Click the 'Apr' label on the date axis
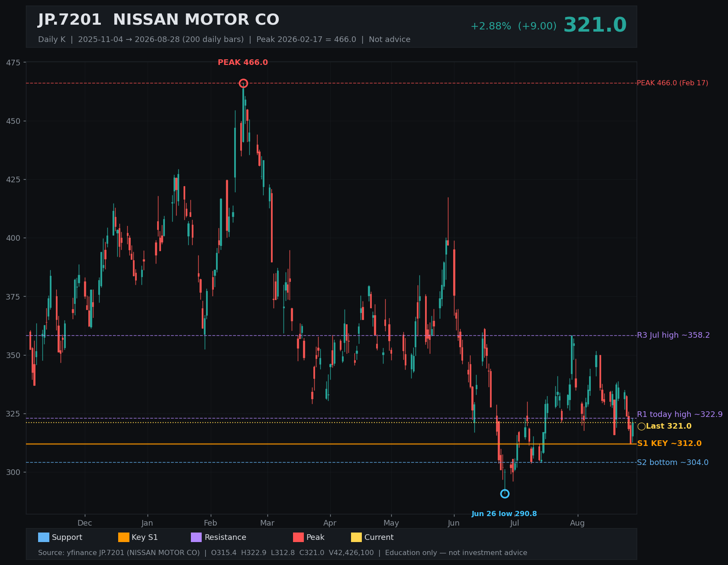Viewport: 728px width, 565px height. pos(330,523)
